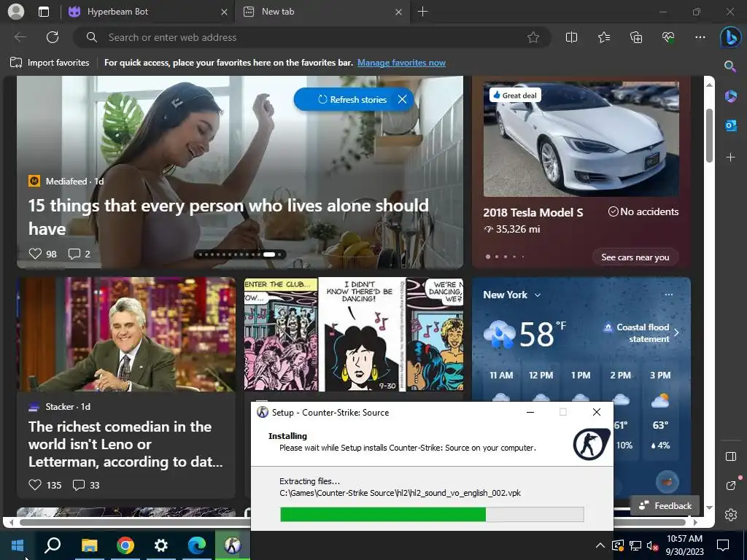Switch to the Hyperbeam Bot tab
Viewport: 747px width, 560px height.
pos(147,12)
